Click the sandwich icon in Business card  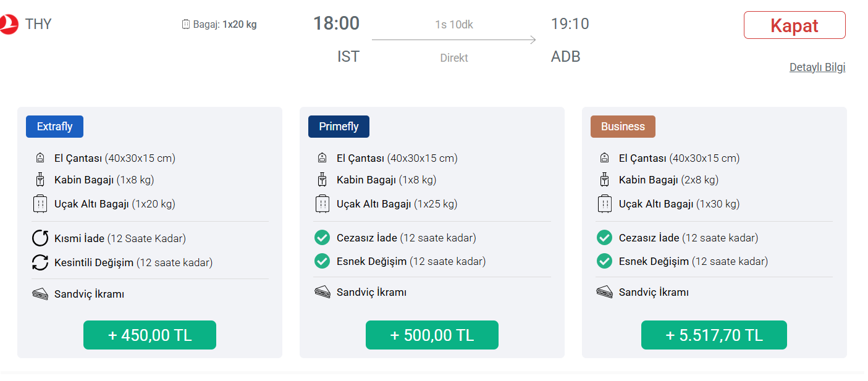coord(605,292)
